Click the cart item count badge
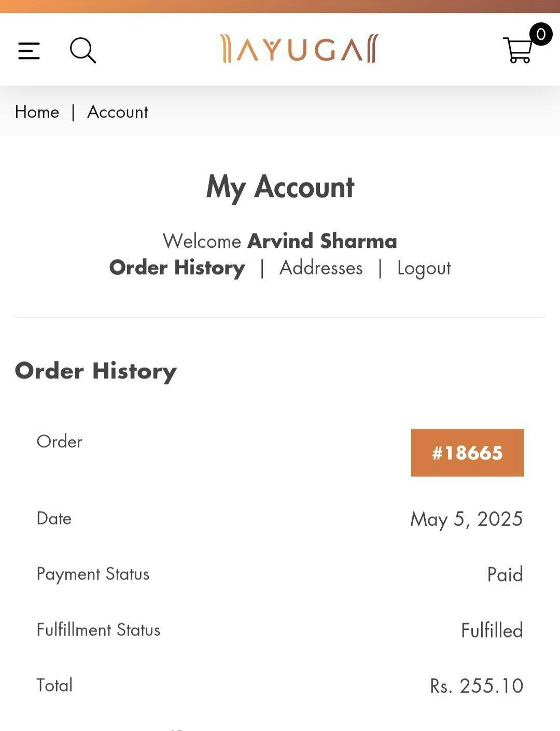 coord(540,34)
